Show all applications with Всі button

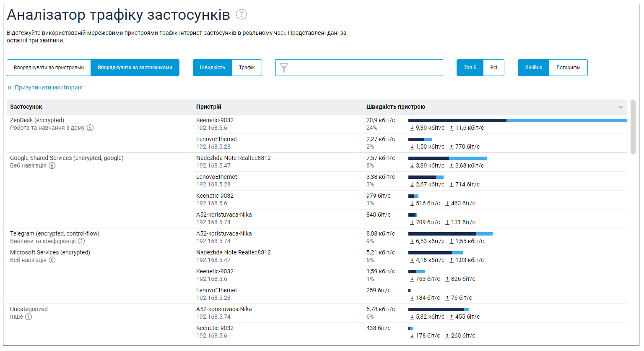pos(493,68)
